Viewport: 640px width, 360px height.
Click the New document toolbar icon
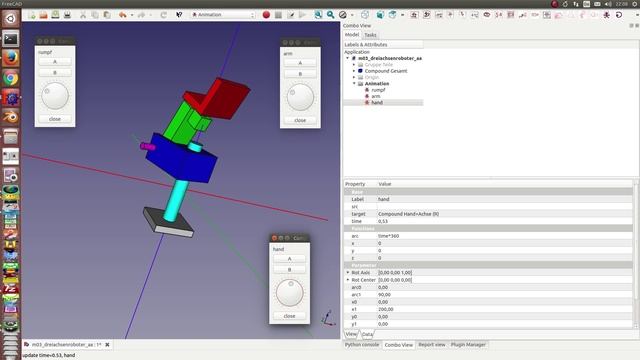pos(31,15)
